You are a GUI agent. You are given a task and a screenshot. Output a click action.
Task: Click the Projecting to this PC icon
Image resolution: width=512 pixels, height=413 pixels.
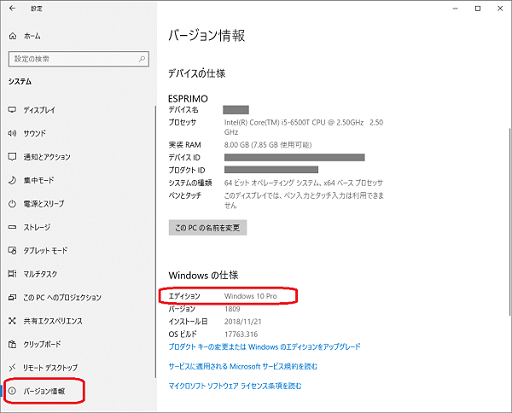[12, 297]
